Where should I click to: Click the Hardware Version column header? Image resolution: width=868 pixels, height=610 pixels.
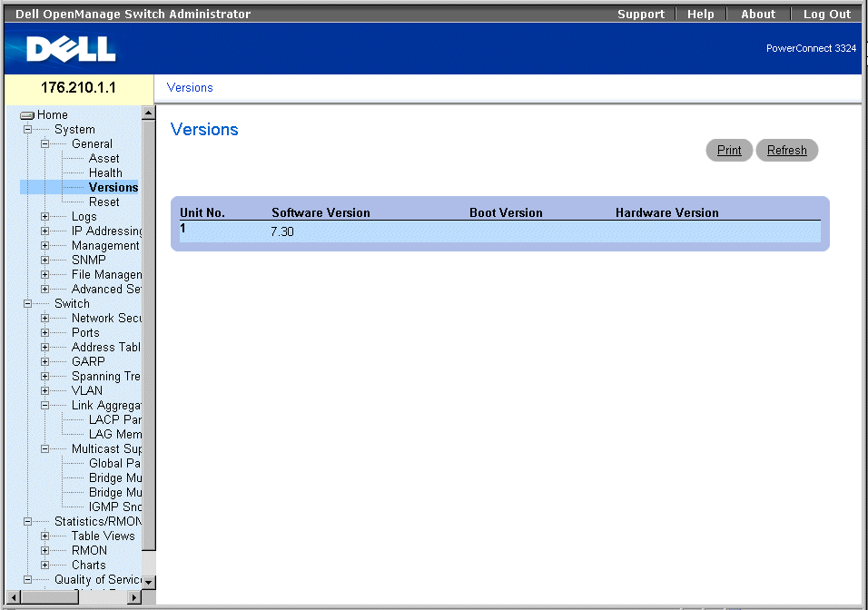[x=667, y=212]
